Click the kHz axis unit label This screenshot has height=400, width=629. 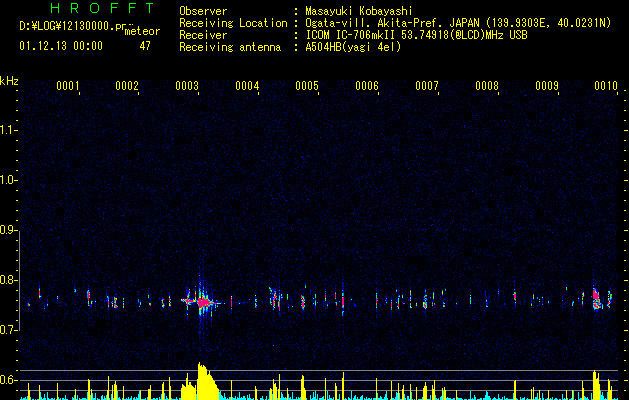(9, 81)
